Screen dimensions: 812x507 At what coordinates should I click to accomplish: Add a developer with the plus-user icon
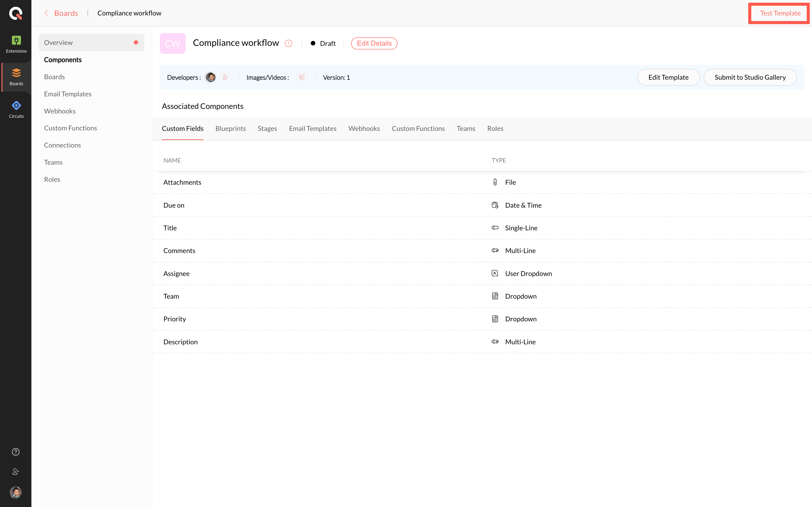coord(225,77)
